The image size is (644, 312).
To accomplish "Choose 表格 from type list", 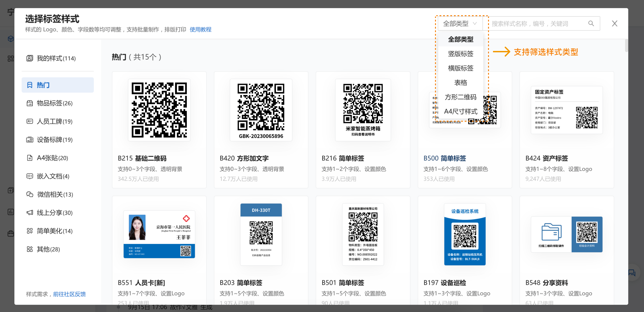I will coord(460,83).
